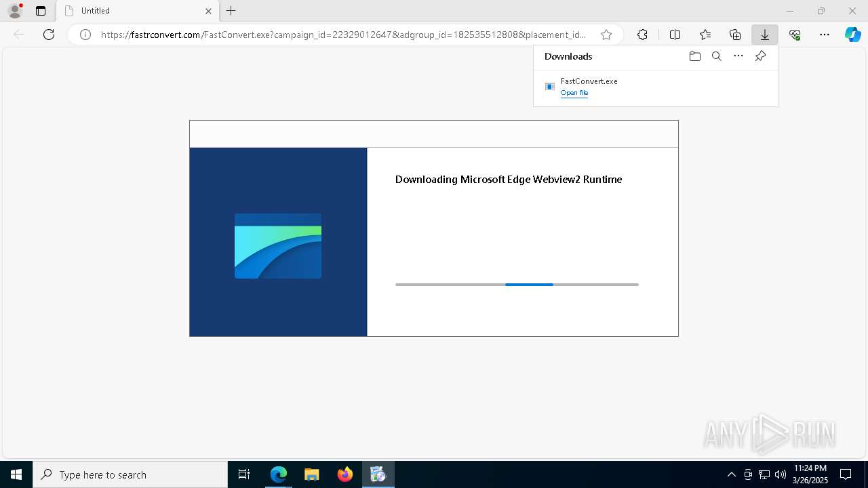Viewport: 868px width, 488px height.
Task: Open the Collections icon
Action: tap(735, 35)
